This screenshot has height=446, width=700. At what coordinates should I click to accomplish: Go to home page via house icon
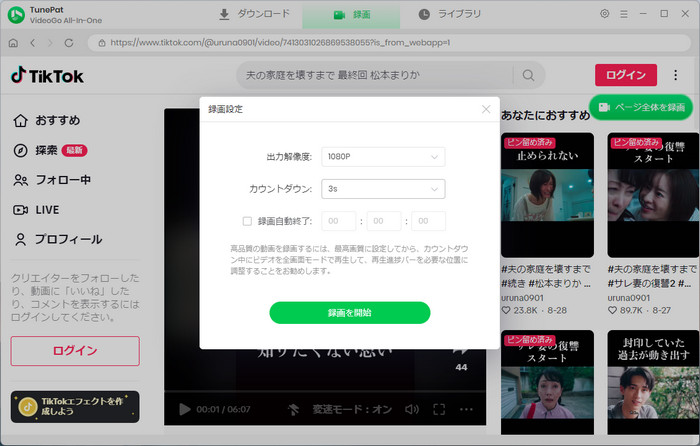point(13,43)
